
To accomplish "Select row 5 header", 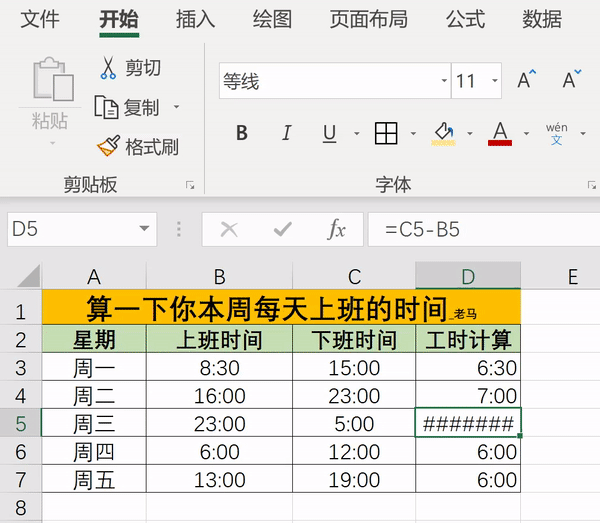I will (x=21, y=423).
